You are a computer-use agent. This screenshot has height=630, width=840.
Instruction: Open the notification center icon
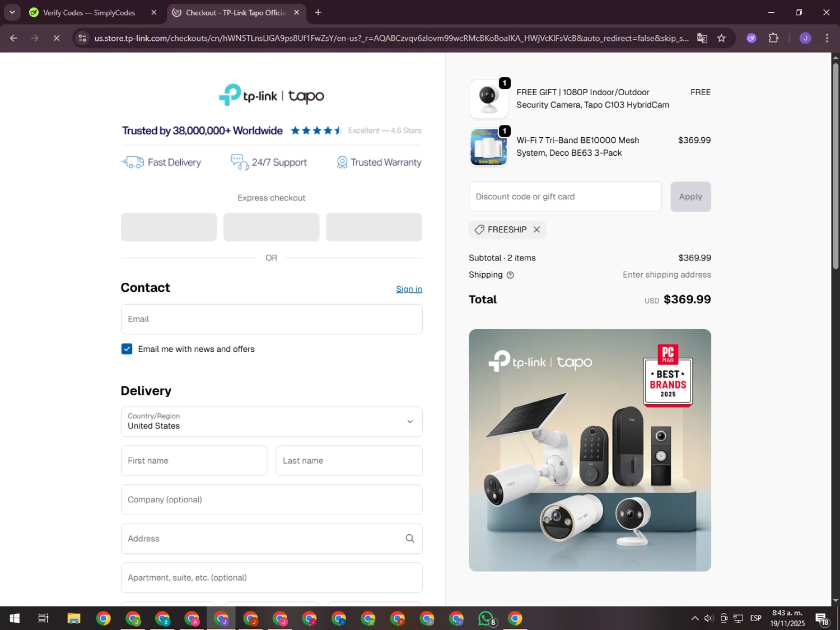pyautogui.click(x=822, y=618)
